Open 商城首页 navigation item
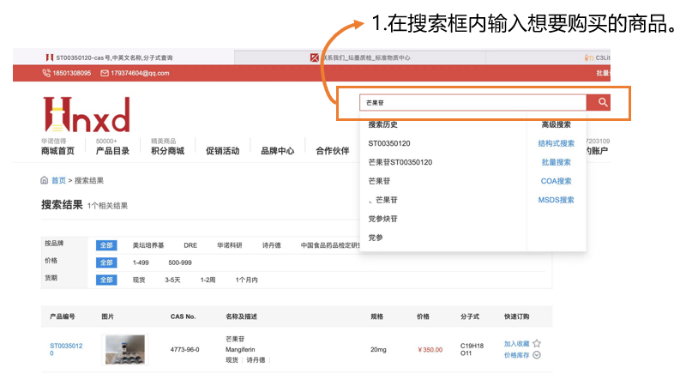Screen dimensions: 693x386 [x=58, y=151]
